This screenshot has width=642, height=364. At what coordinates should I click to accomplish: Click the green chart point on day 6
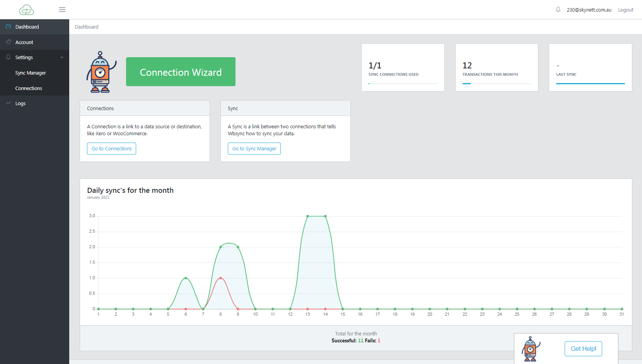186,278
